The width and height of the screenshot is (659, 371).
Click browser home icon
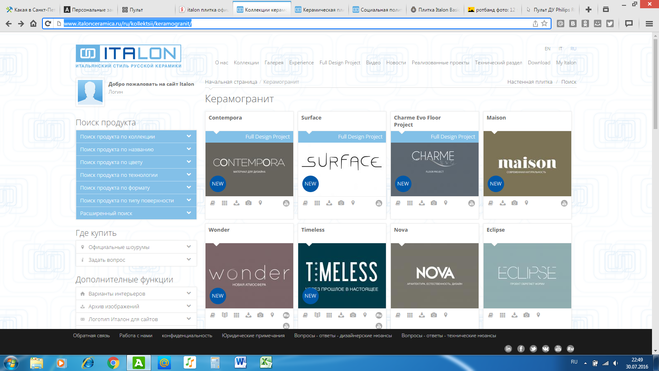tap(33, 24)
